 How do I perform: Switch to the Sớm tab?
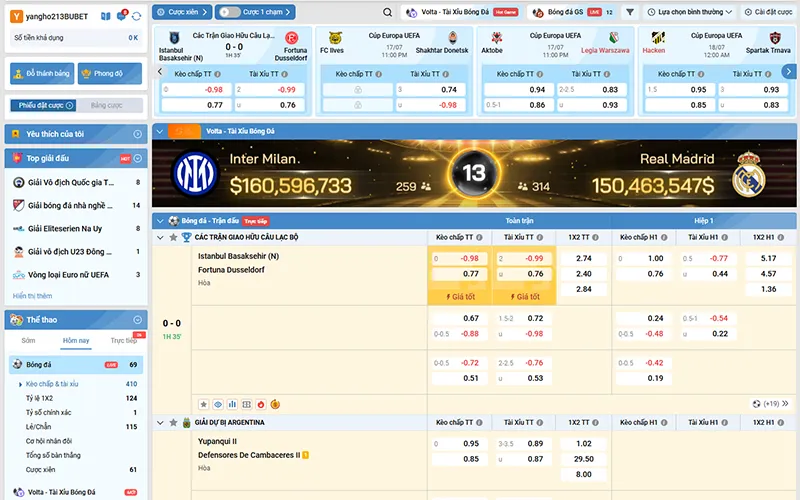[x=29, y=340]
